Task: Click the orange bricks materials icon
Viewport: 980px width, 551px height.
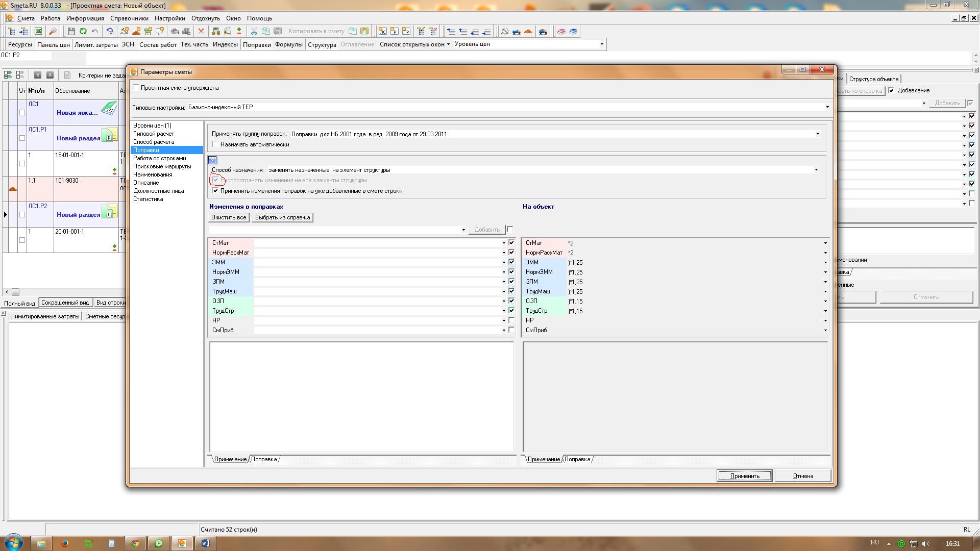Action: tap(528, 31)
